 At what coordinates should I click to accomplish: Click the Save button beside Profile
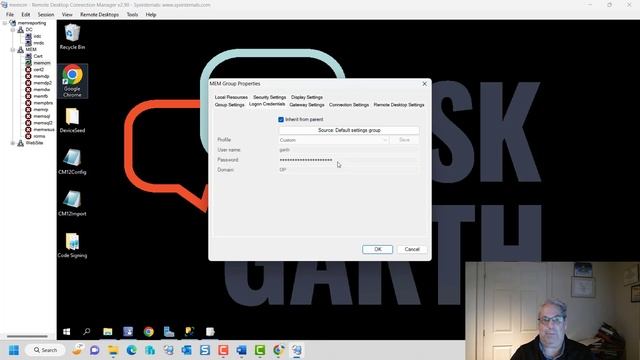[x=404, y=140]
